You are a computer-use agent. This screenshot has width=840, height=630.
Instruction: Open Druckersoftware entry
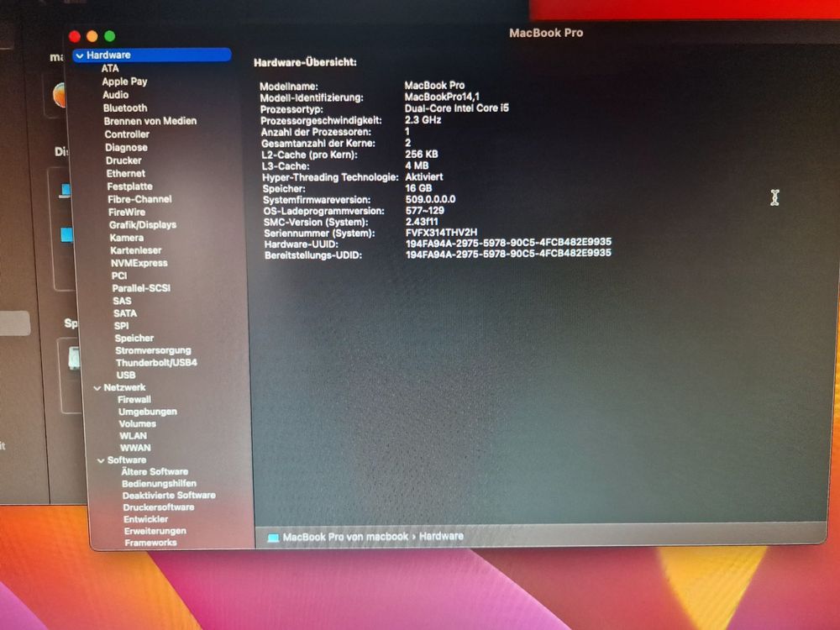point(159,507)
